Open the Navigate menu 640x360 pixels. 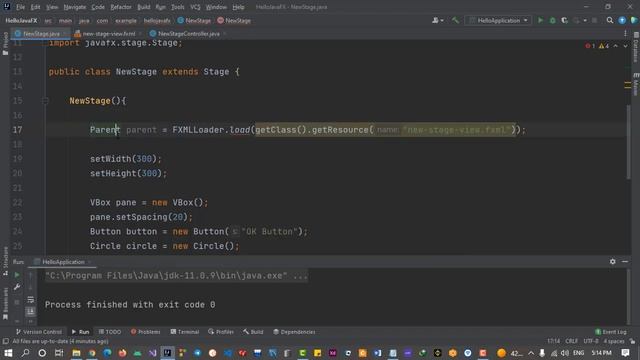(75, 7)
